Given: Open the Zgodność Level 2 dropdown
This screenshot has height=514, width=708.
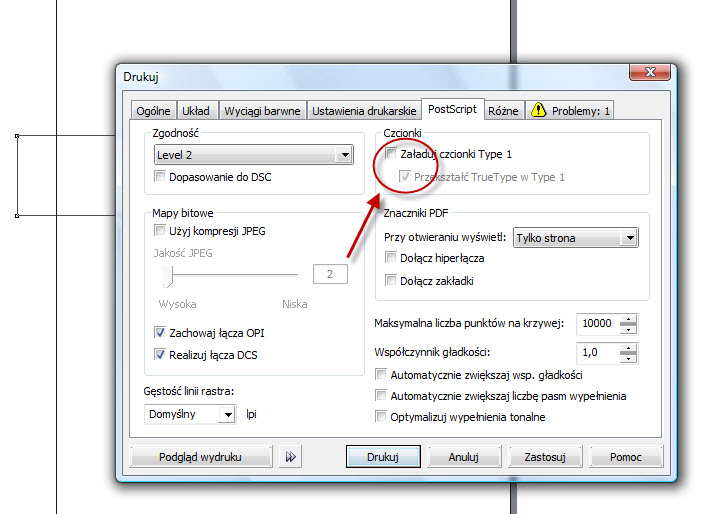Looking at the screenshot, I should coord(344,155).
